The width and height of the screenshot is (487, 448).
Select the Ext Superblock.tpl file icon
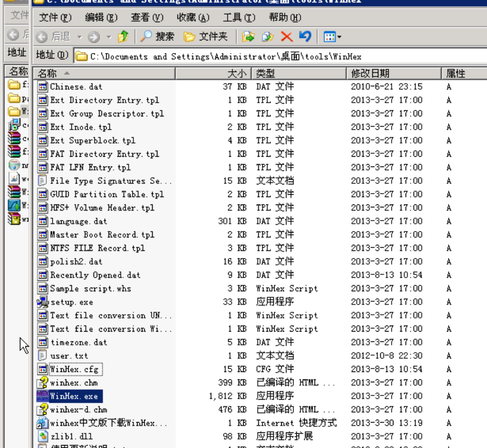[43, 140]
